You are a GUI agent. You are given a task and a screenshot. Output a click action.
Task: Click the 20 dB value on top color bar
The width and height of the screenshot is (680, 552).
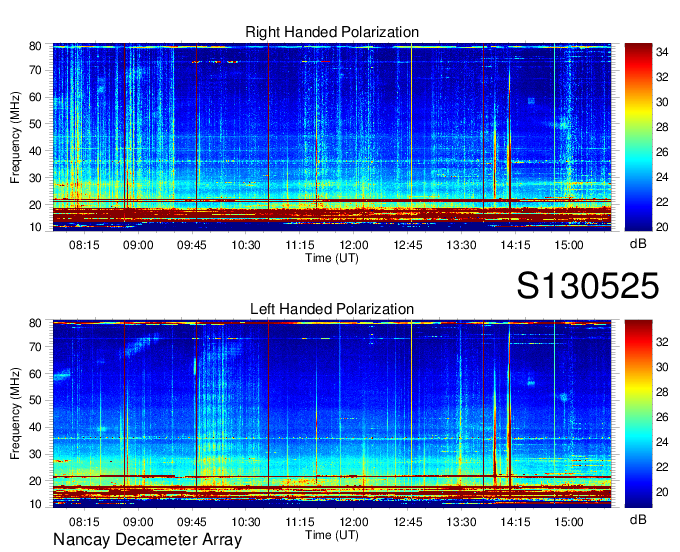[662, 227]
